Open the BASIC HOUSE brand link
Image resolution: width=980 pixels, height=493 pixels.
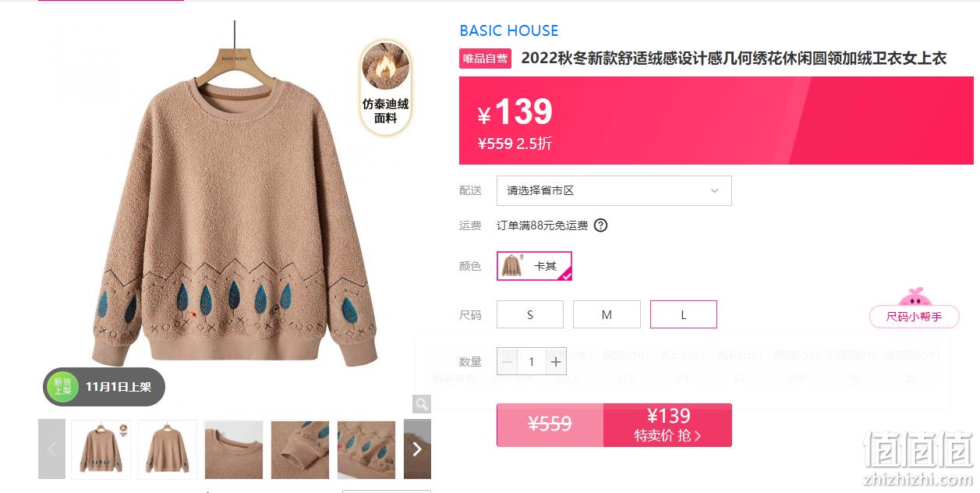(509, 31)
